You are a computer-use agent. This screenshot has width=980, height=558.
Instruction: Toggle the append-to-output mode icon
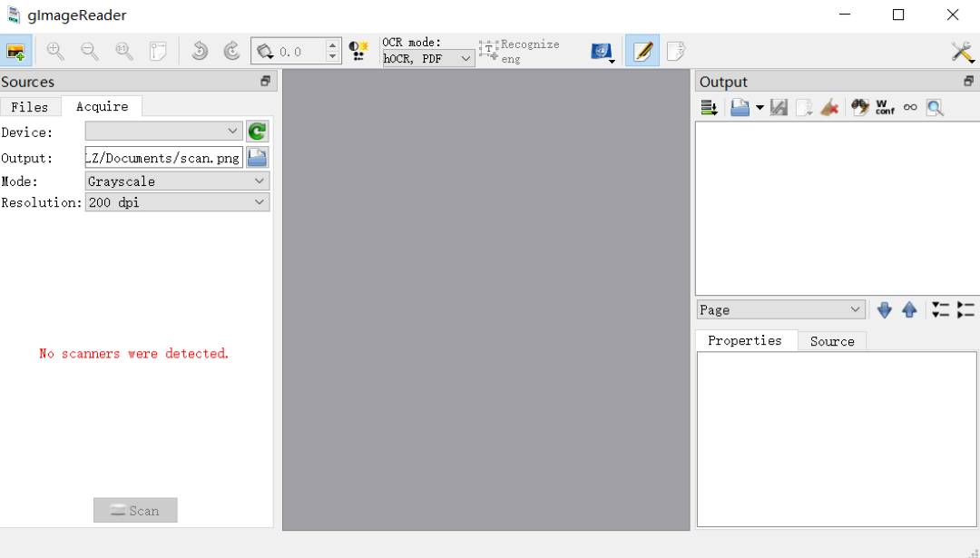coord(709,106)
